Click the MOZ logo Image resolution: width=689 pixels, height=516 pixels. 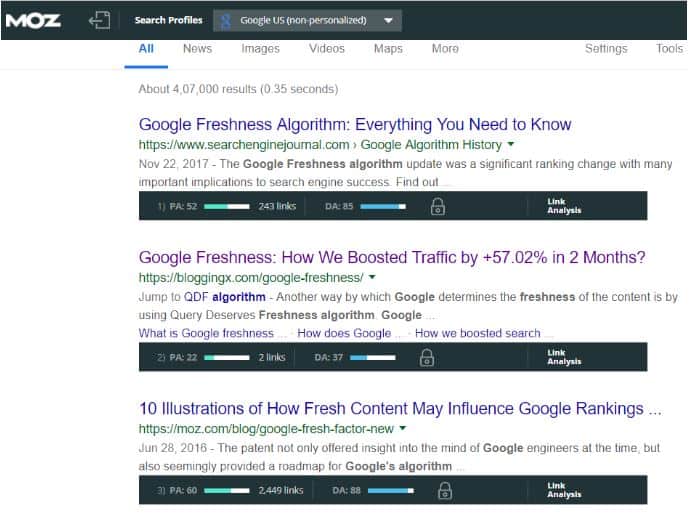point(33,20)
